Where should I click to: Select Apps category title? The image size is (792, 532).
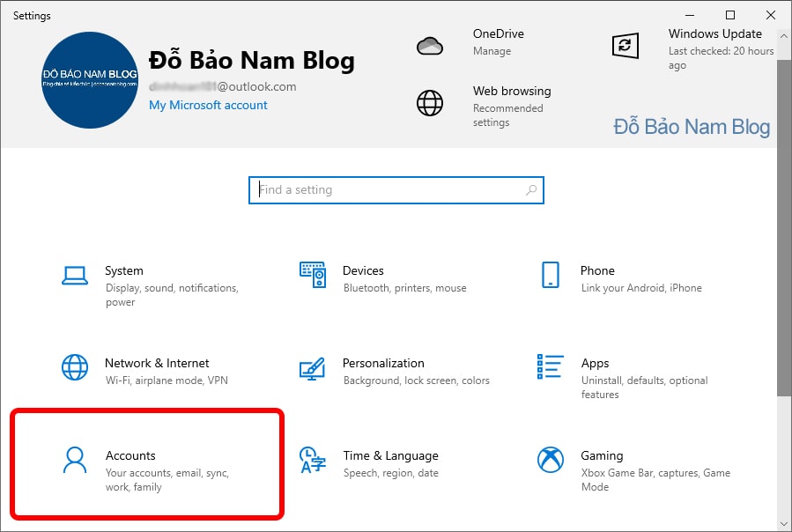point(595,363)
